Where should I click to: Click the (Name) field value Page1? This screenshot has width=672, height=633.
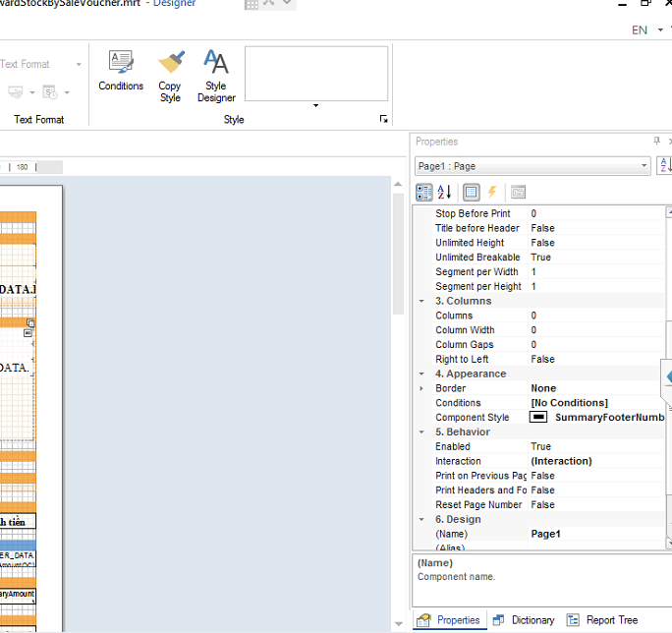[545, 534]
